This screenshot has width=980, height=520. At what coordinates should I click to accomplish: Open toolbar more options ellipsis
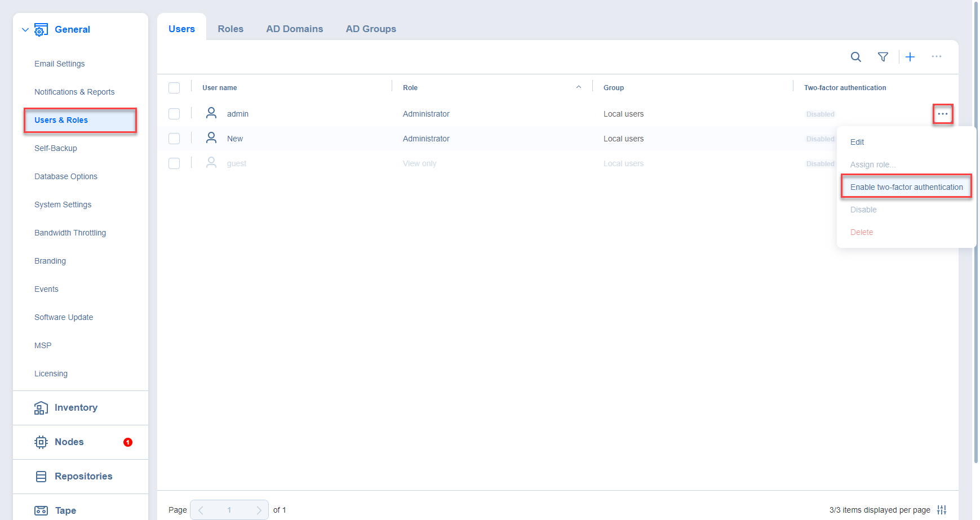[x=936, y=57]
